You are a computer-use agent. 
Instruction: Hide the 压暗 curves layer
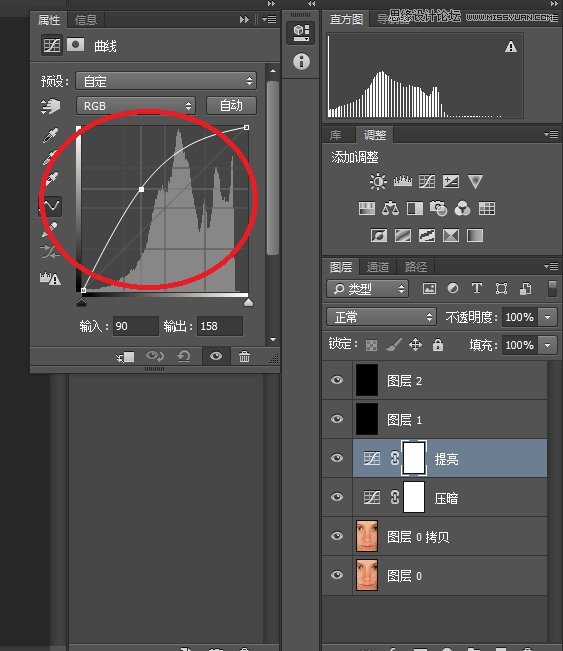point(337,497)
